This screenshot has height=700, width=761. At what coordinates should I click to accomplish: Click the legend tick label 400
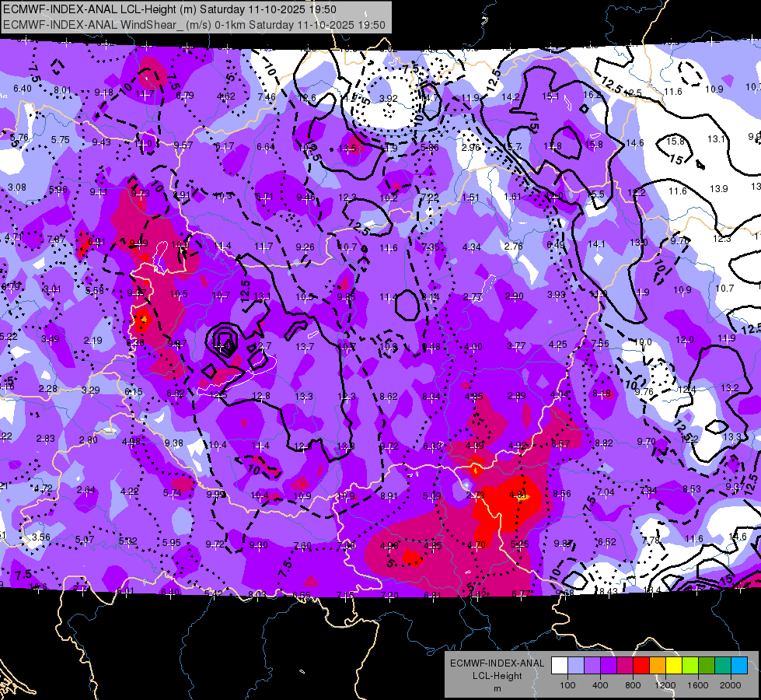(x=600, y=685)
